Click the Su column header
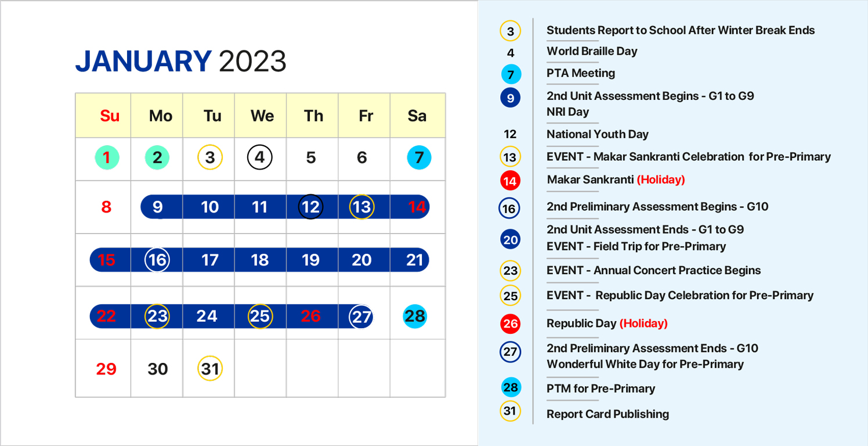The height and width of the screenshot is (446, 868). click(x=110, y=116)
